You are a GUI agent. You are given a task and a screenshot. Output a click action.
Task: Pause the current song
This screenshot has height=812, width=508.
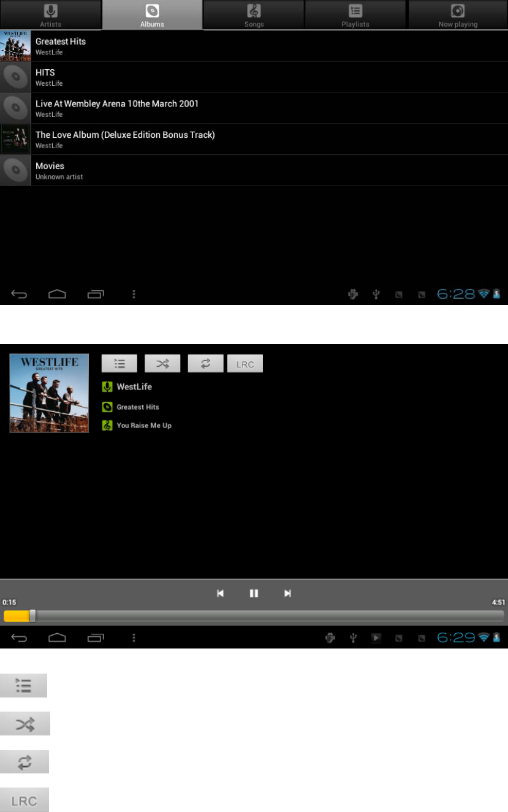tap(254, 593)
